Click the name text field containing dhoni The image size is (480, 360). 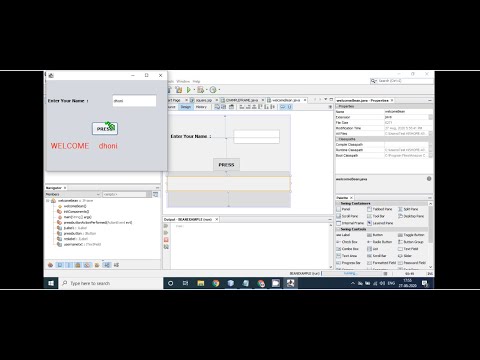(134, 101)
